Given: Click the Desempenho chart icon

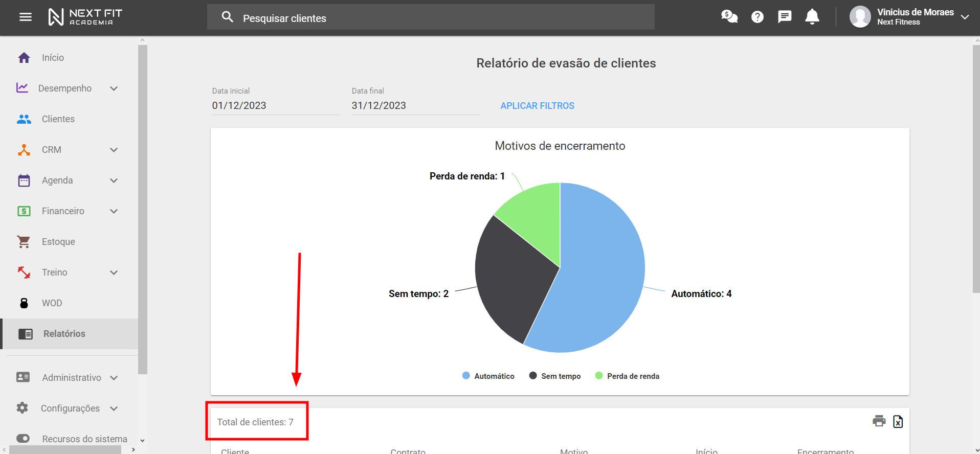Looking at the screenshot, I should coord(22,88).
